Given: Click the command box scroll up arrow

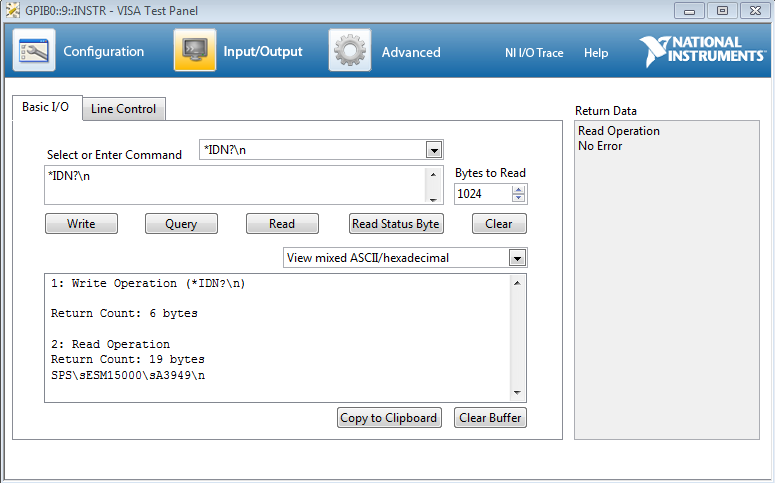Looking at the screenshot, I should 433,174.
